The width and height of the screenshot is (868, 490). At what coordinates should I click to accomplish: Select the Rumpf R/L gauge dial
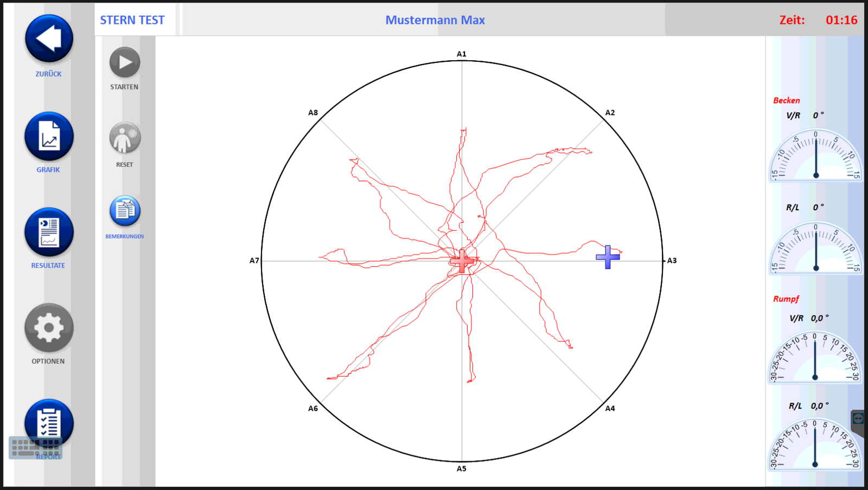point(815,446)
